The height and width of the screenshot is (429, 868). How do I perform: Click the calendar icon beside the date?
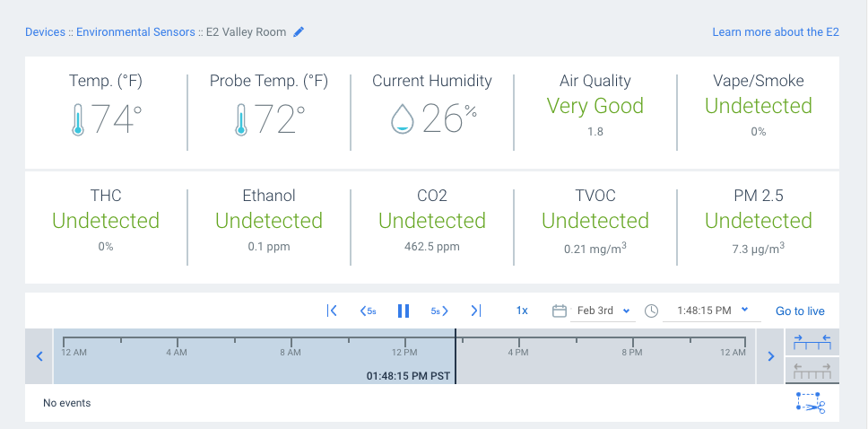tap(560, 311)
